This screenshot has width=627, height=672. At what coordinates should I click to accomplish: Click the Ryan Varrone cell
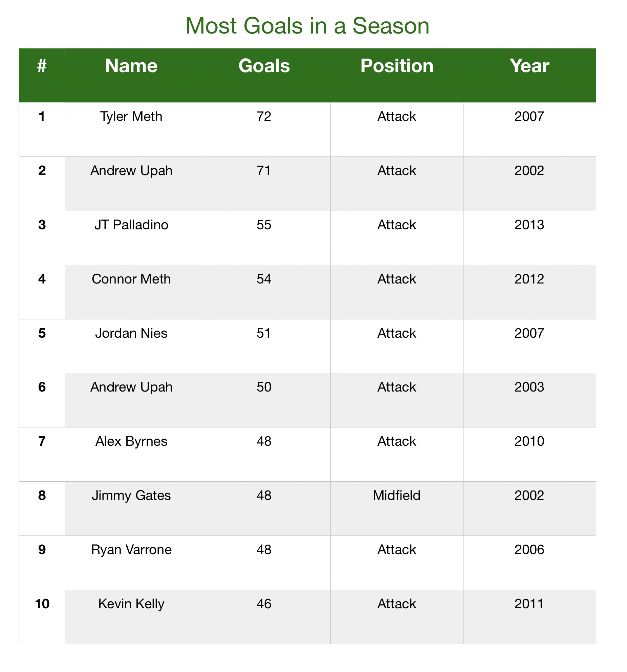(131, 563)
